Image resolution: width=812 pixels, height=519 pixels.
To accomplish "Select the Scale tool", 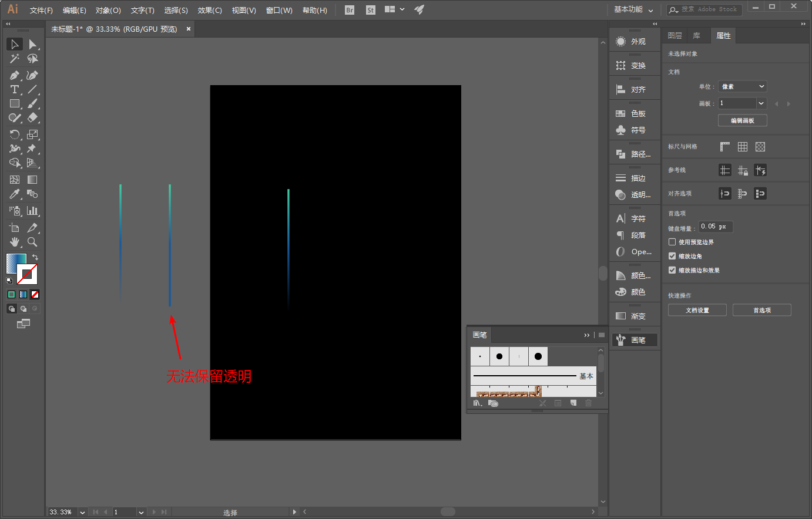I will click(32, 134).
